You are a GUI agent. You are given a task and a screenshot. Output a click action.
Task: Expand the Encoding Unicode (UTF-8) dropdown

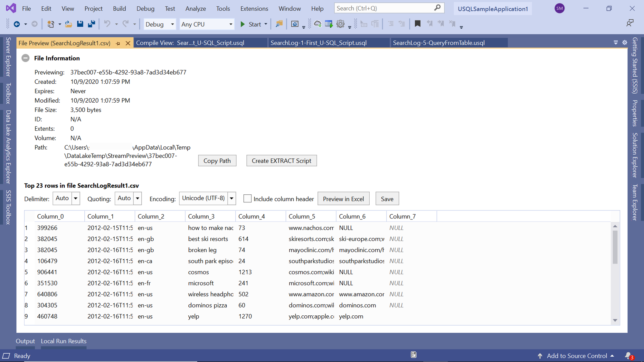pos(232,199)
